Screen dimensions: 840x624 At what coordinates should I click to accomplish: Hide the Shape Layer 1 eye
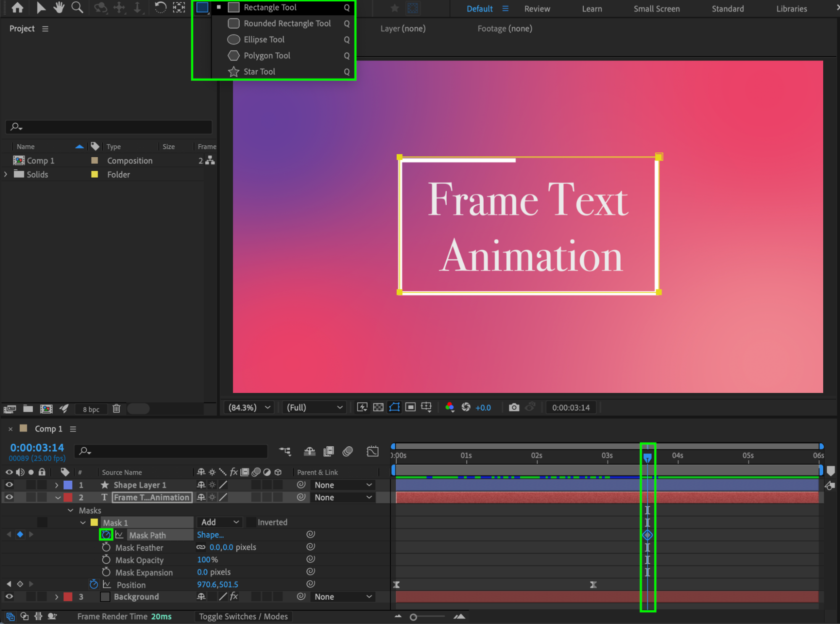9,485
